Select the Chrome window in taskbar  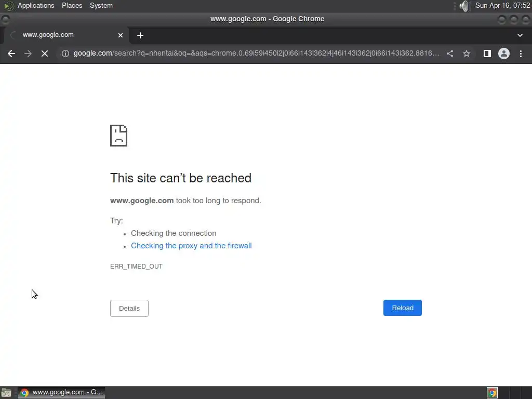coord(61,393)
